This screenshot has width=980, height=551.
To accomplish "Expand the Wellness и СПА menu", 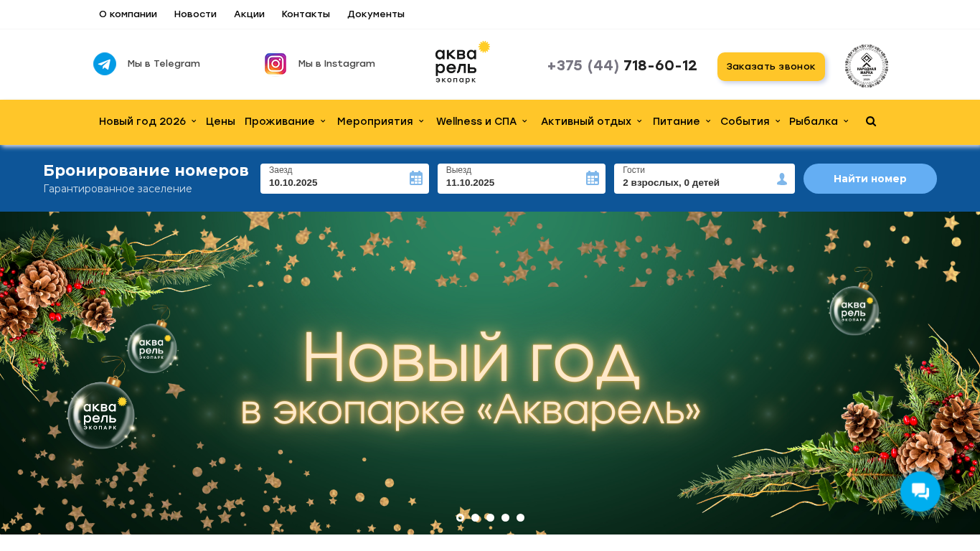I will coord(482,121).
